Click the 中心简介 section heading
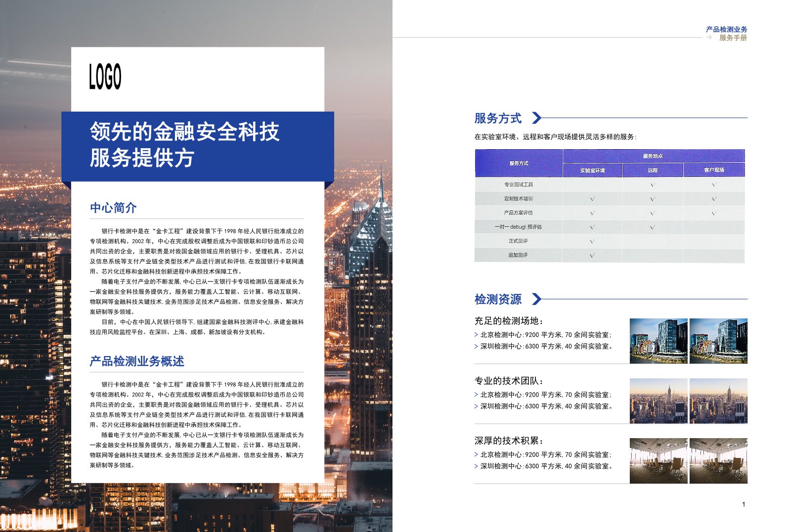This screenshot has height=532, width=785. pyautogui.click(x=113, y=207)
